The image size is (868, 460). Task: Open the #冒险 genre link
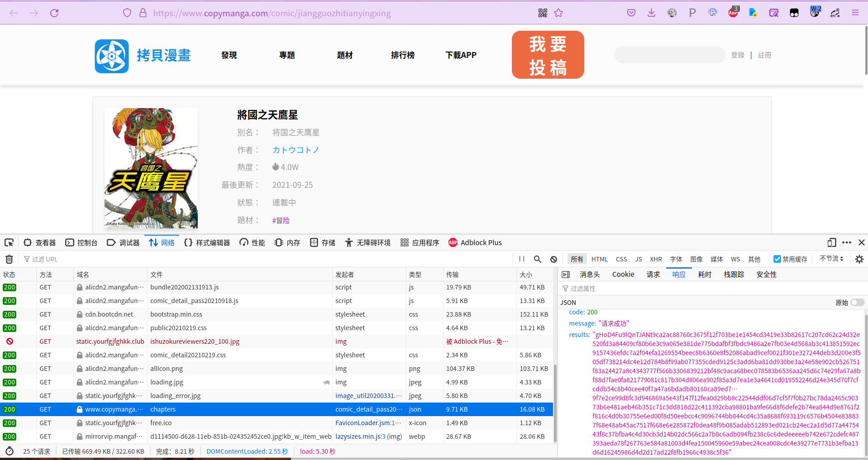coord(281,220)
